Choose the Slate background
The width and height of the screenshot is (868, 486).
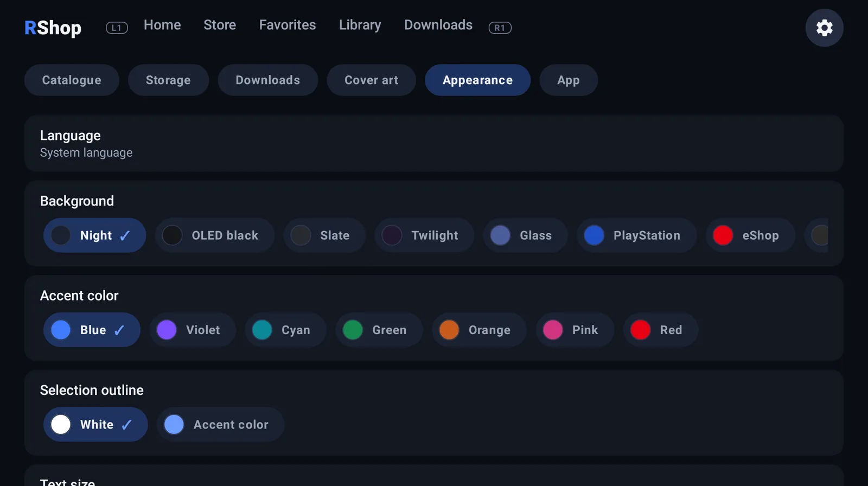(x=324, y=235)
